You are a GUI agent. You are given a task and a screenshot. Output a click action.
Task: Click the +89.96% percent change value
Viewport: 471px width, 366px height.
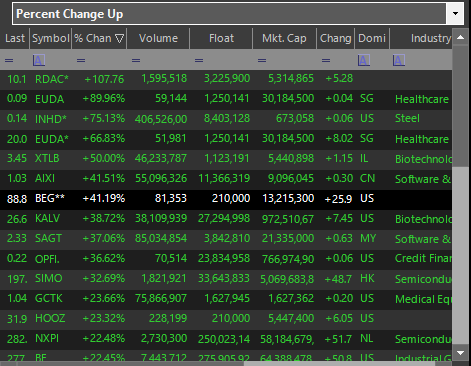point(104,98)
